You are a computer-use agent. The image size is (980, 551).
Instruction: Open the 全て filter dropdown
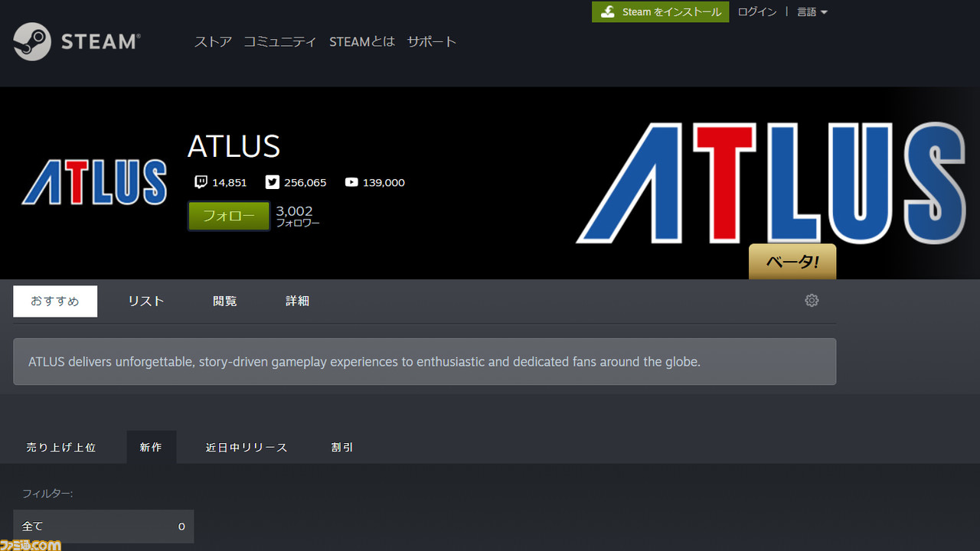pyautogui.click(x=103, y=527)
